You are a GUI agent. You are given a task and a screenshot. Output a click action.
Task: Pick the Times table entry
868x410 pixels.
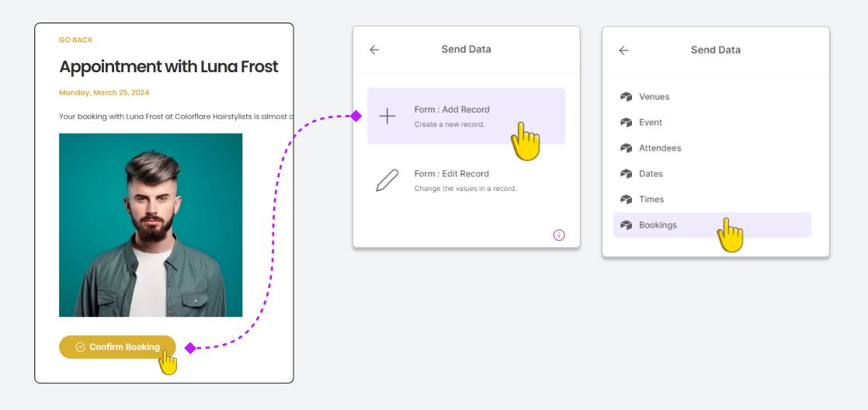coord(712,200)
